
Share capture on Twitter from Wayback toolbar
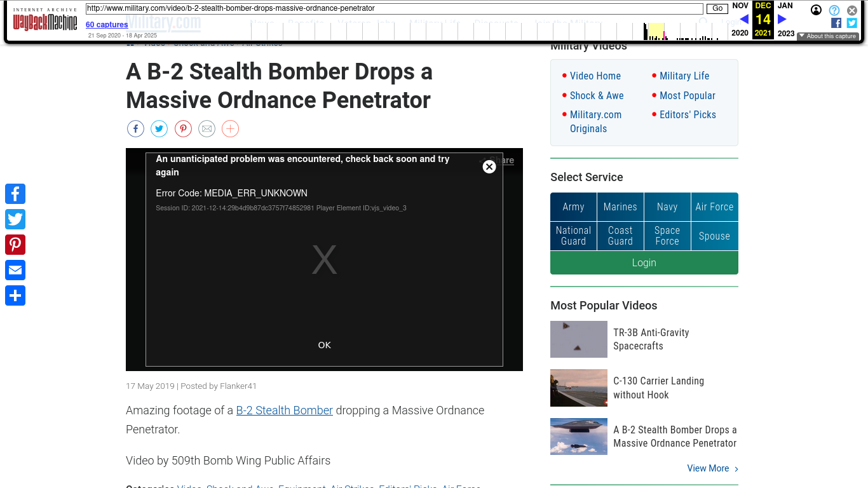pos(852,23)
